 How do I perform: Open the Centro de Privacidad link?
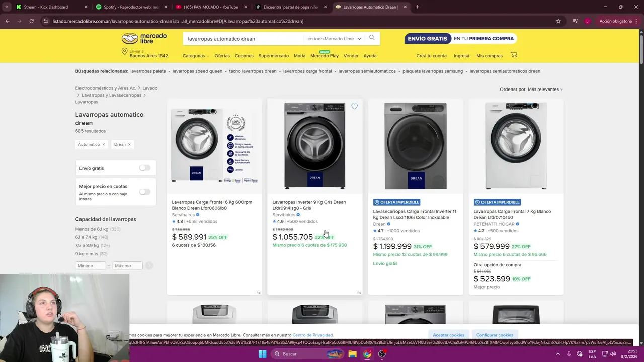tap(312, 335)
